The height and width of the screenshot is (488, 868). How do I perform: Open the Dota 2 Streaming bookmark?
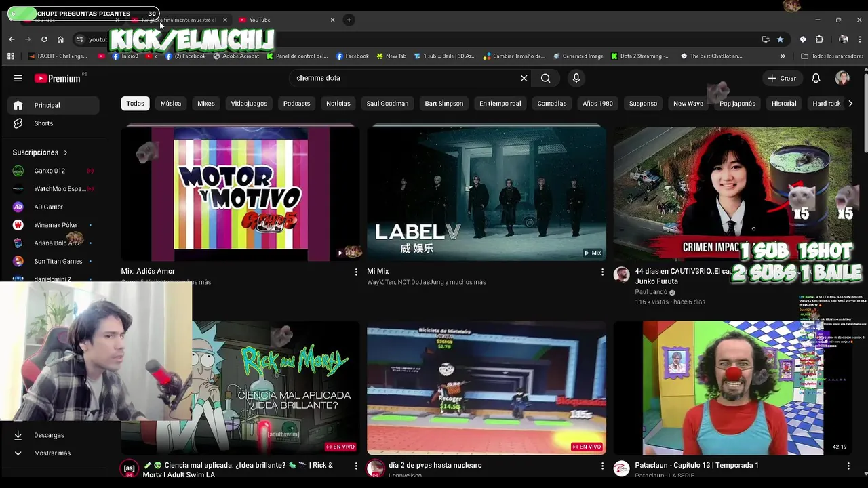click(640, 56)
